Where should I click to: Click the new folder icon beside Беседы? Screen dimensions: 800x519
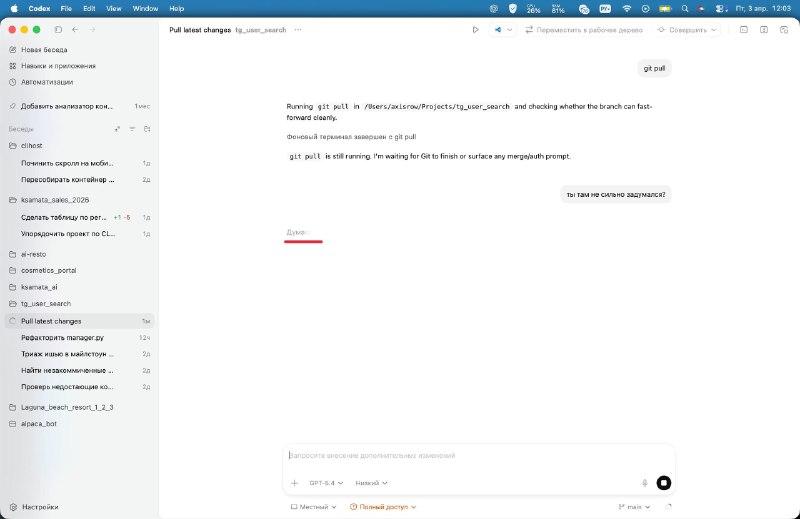point(147,129)
